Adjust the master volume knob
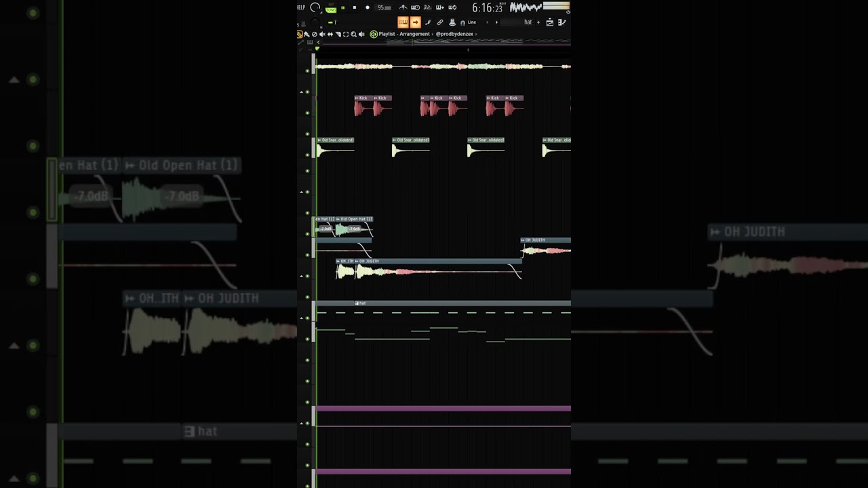The width and height of the screenshot is (868, 488). [315, 8]
